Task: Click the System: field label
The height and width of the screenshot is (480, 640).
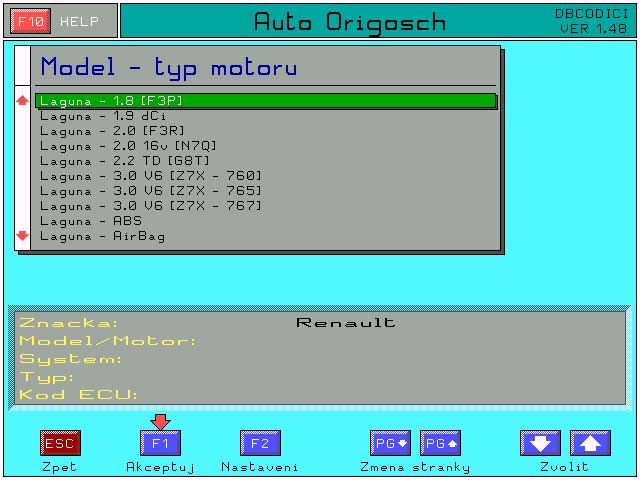Action: (x=70, y=359)
